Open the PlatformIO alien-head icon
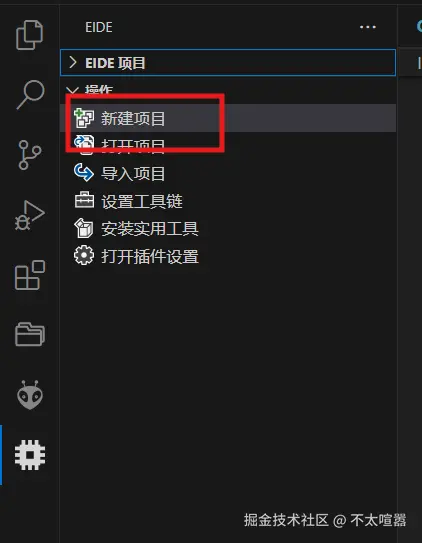Screen dimensions: 422x543 (x=30, y=395)
